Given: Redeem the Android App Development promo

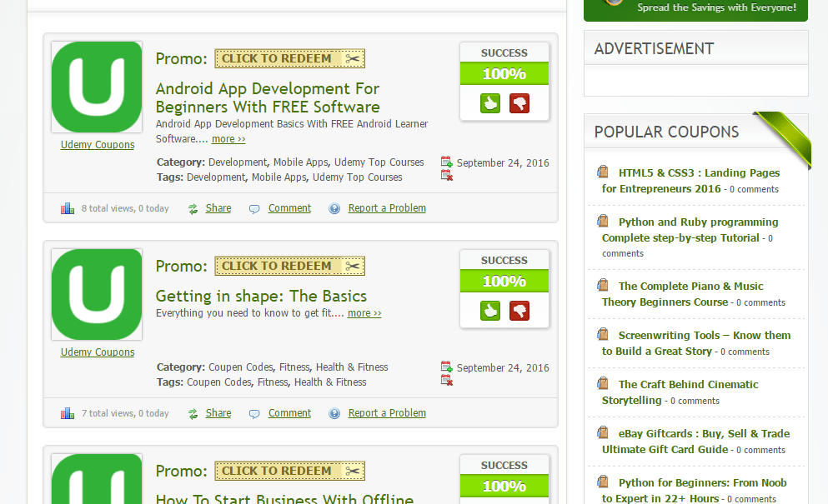Looking at the screenshot, I should coord(289,58).
